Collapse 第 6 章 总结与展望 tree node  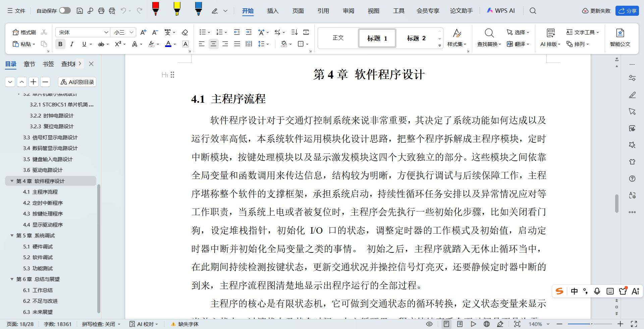12,279
